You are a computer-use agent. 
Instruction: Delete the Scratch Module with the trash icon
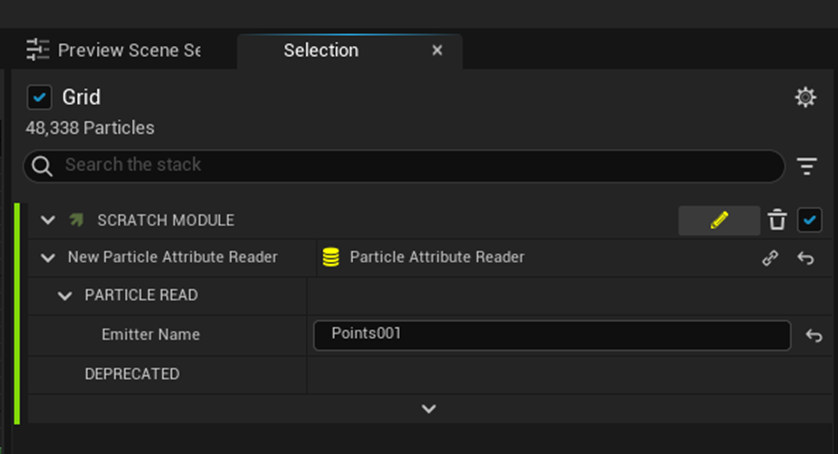pyautogui.click(x=777, y=220)
